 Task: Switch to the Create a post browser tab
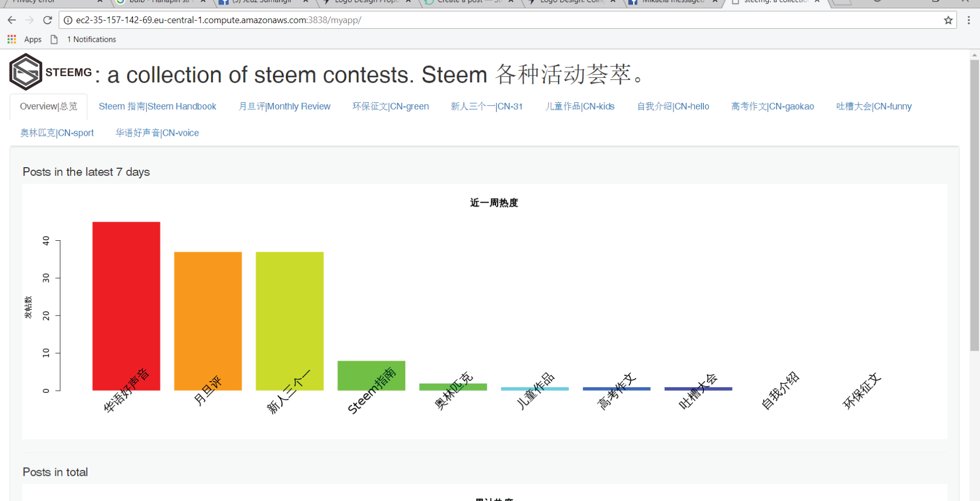469,2
